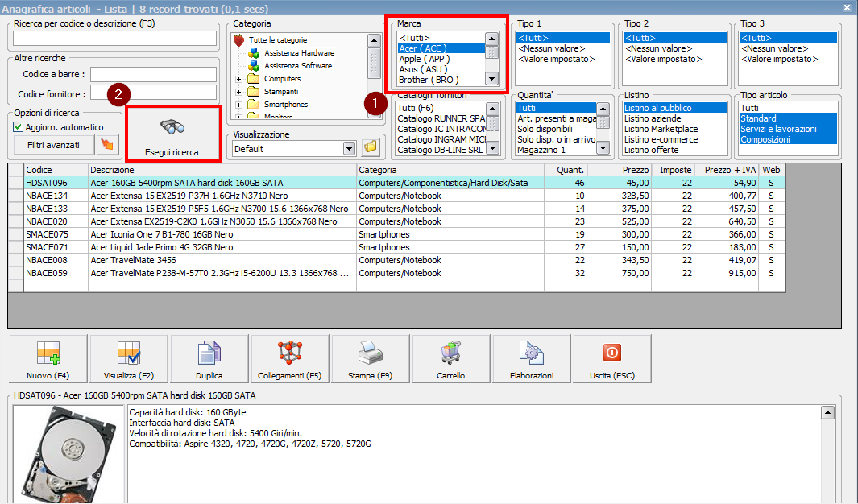Click the binoculars Esegui ricerca button

pos(173,134)
